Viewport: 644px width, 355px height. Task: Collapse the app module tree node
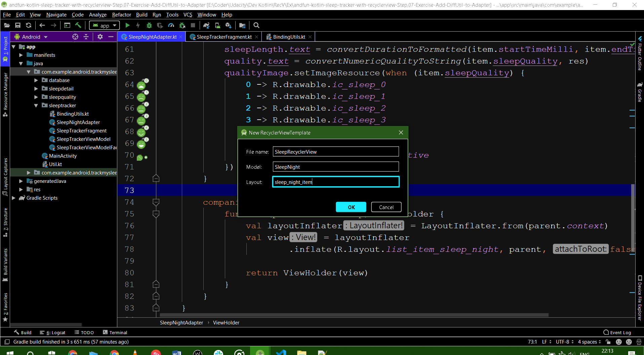[13, 47]
